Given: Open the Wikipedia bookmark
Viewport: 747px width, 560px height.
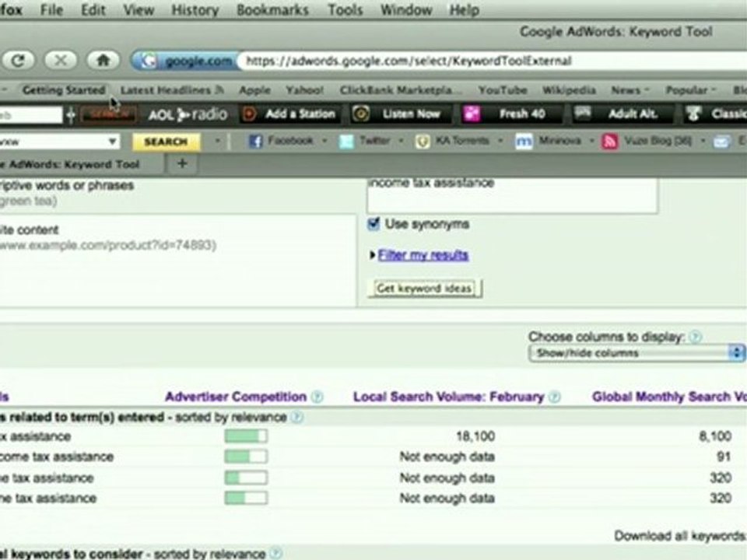Looking at the screenshot, I should (570, 90).
